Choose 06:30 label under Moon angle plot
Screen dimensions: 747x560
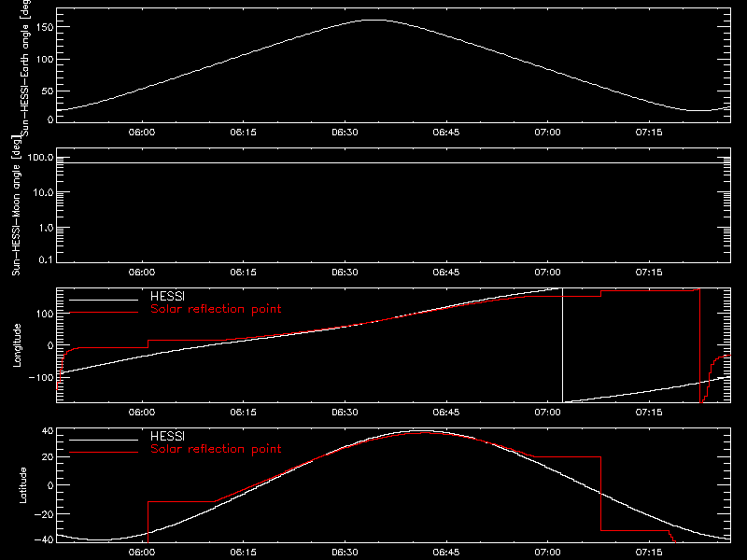pos(345,273)
